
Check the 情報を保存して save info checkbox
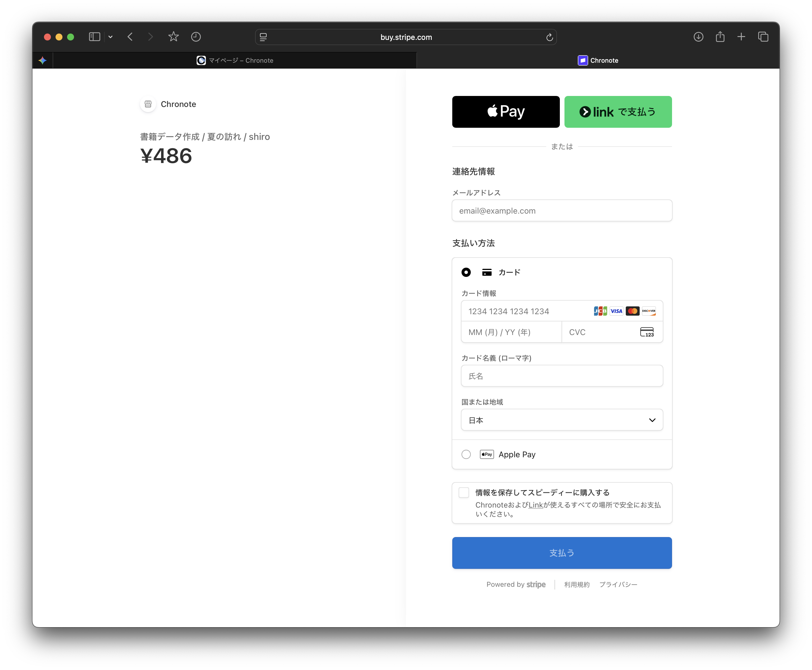464,493
